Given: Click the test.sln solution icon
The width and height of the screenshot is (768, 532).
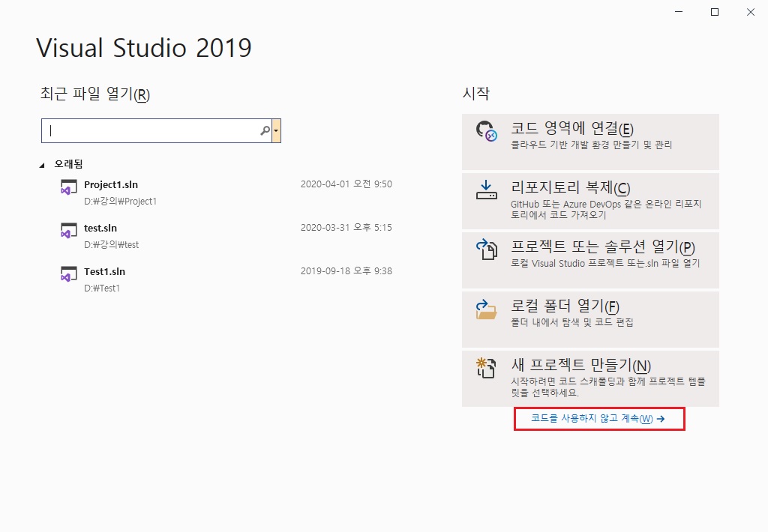Looking at the screenshot, I should click(68, 231).
